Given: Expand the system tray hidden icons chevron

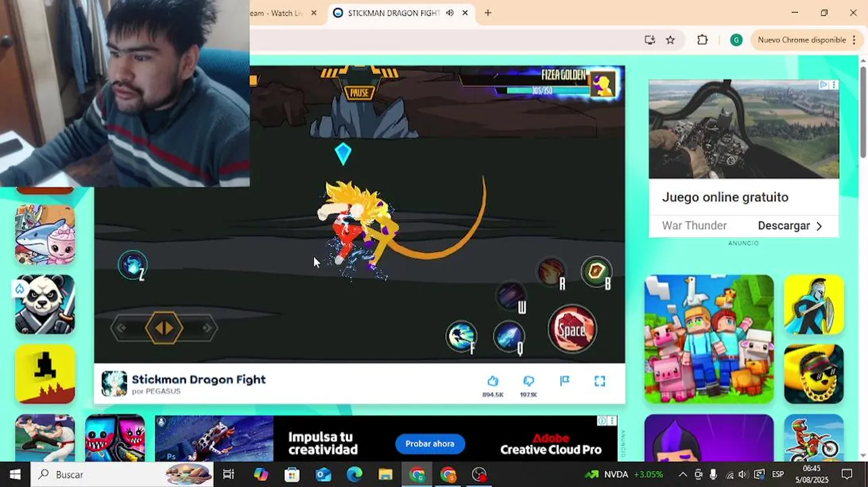Looking at the screenshot, I should coord(683,474).
